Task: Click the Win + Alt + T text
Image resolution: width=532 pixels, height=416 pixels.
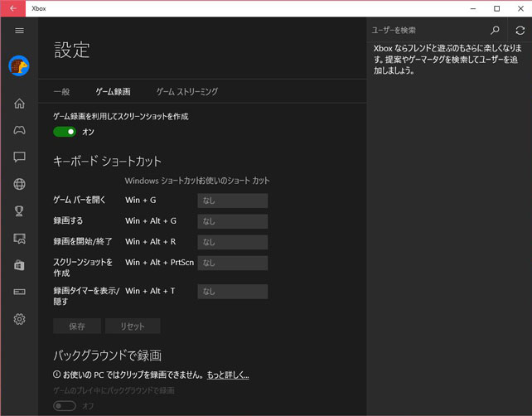Action: [x=150, y=291]
